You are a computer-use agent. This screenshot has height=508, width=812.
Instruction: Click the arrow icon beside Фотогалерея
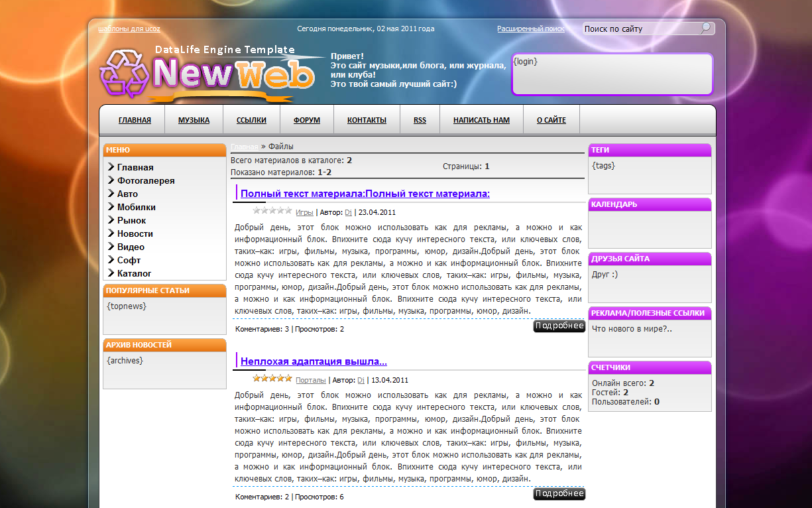point(111,180)
